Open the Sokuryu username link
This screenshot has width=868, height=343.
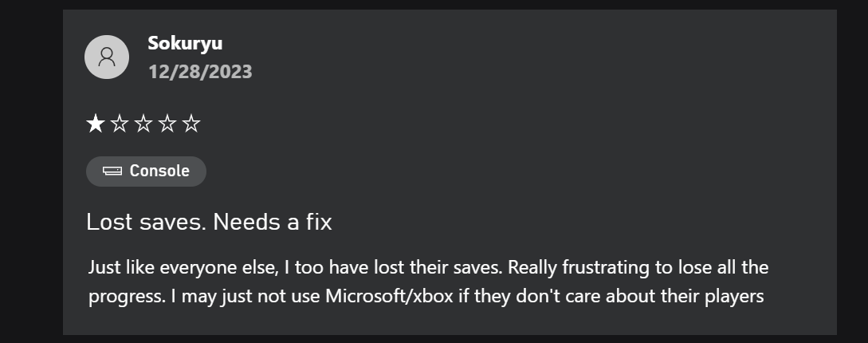click(x=185, y=43)
